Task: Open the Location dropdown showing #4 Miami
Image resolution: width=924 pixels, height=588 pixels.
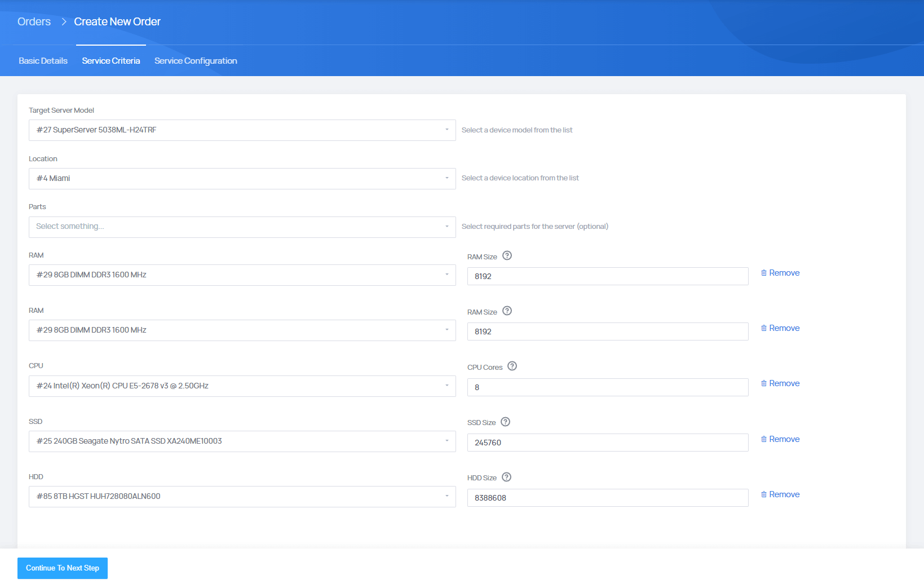Action: (242, 179)
